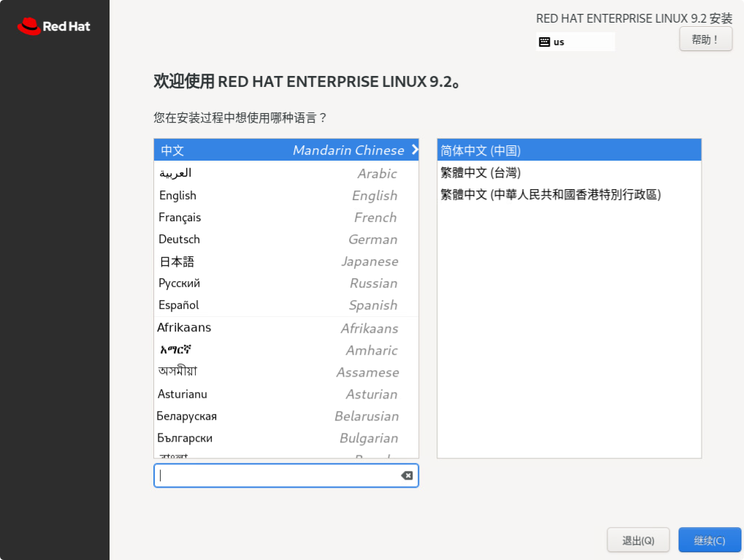The height and width of the screenshot is (560, 744).
Task: Choose Asturianu Asturian language row
Action: 286,394
